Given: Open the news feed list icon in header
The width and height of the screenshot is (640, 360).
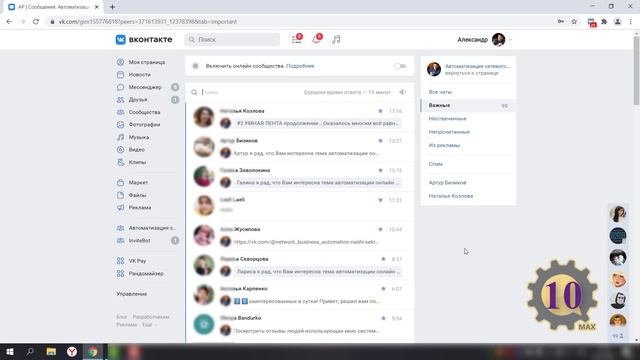Looking at the screenshot, I should click(297, 40).
